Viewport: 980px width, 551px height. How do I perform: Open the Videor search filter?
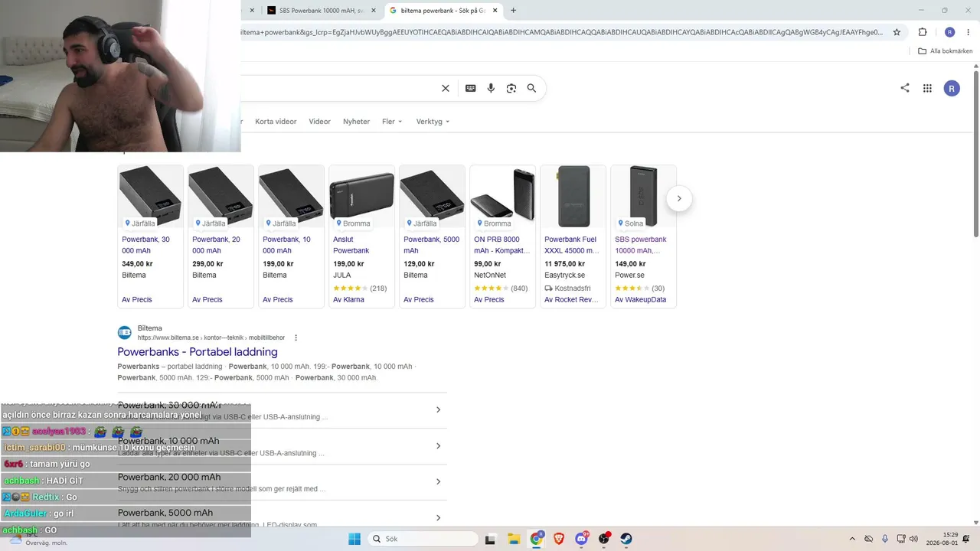point(320,122)
